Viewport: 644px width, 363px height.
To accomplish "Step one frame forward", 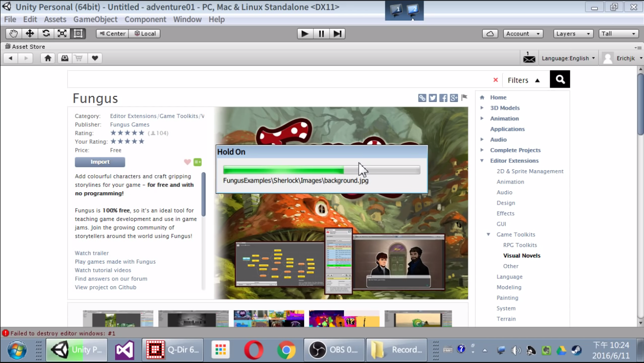I will (337, 33).
